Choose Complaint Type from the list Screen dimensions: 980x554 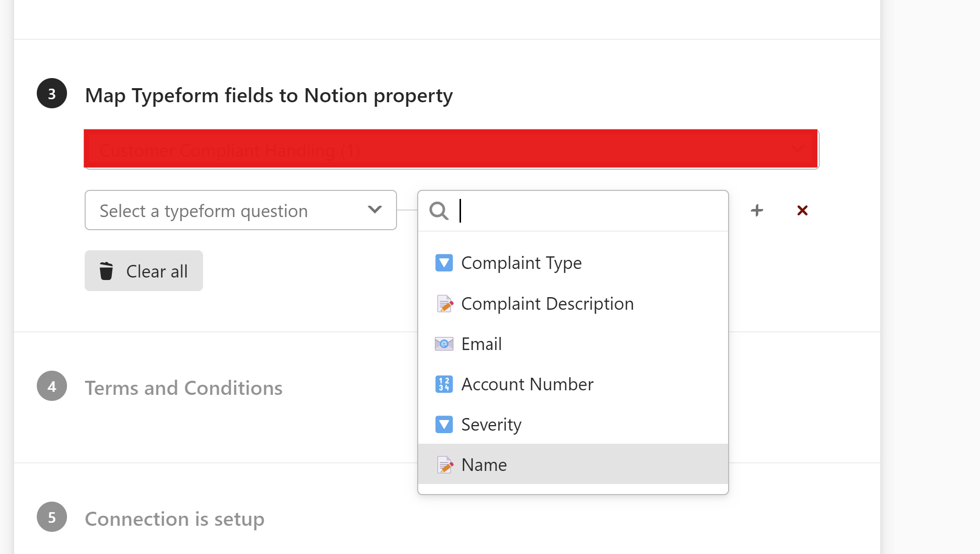pos(573,263)
